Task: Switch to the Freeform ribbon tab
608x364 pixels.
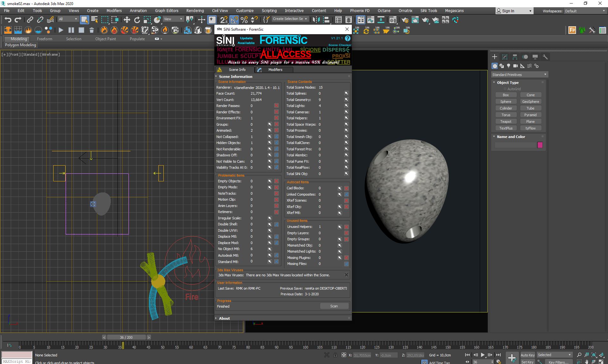Action: tap(44, 39)
